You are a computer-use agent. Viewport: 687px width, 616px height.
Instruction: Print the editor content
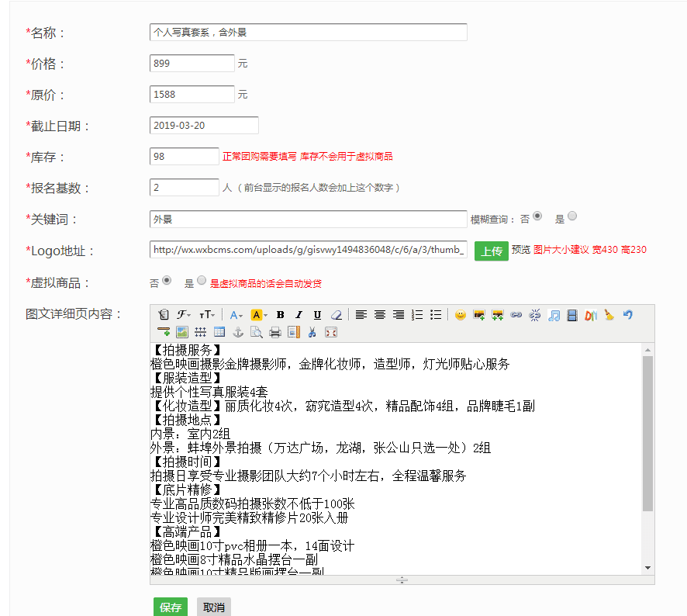(x=275, y=332)
